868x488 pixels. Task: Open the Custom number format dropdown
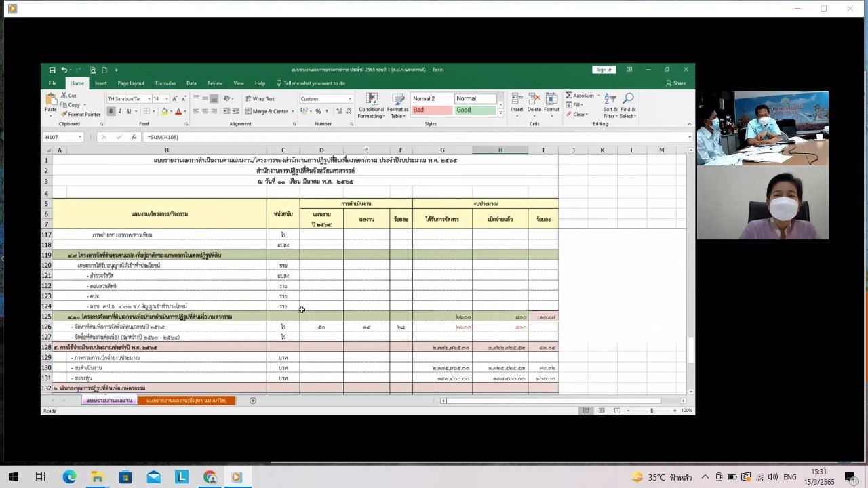[350, 99]
